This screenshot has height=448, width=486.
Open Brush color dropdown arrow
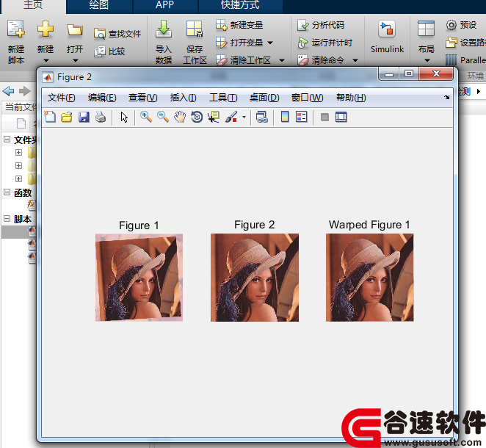pos(244,118)
